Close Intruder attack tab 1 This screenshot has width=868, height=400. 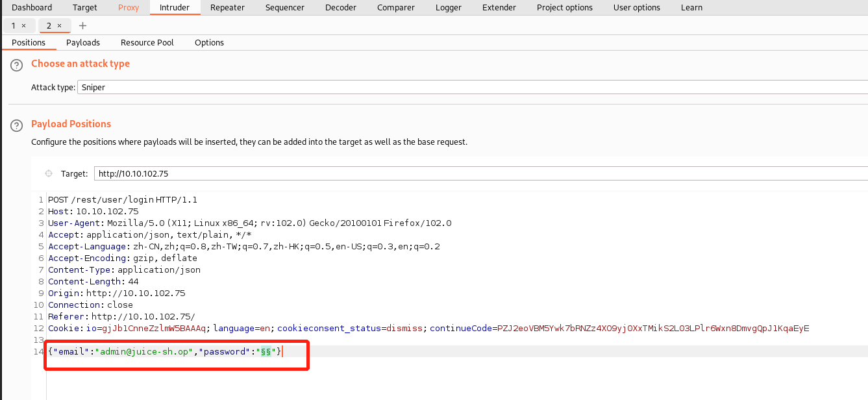pos(24,26)
